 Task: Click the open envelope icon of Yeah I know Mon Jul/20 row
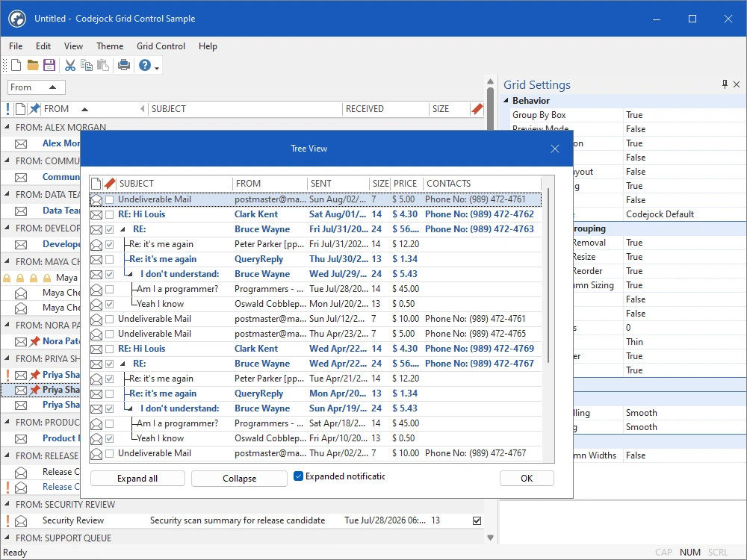(x=96, y=305)
